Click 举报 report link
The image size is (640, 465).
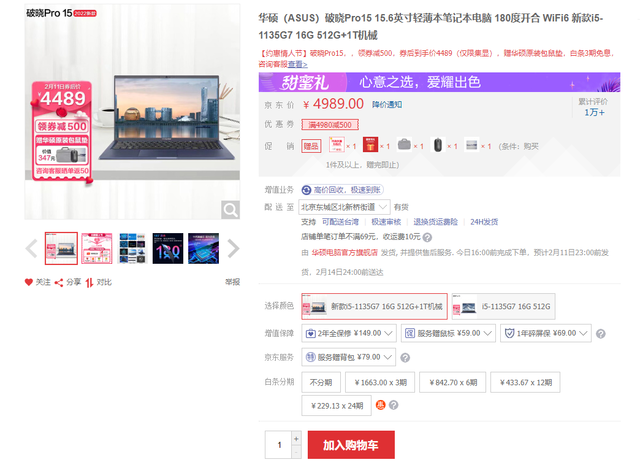[233, 282]
